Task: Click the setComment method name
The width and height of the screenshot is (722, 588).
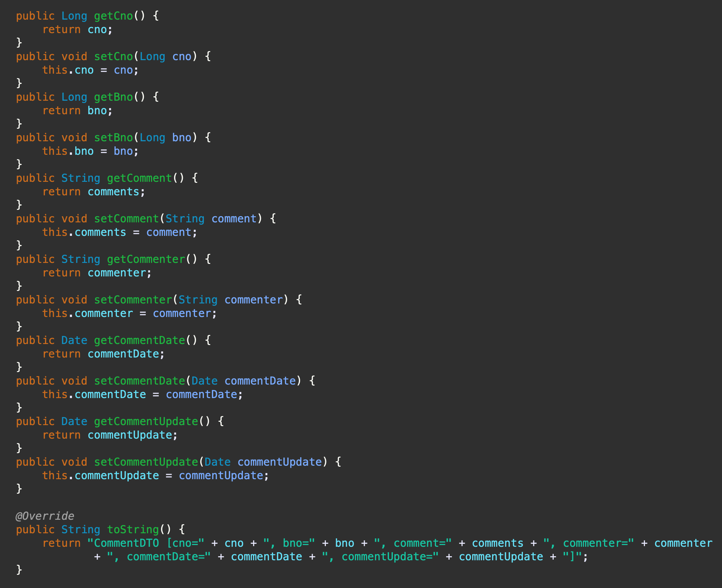Action: (126, 219)
